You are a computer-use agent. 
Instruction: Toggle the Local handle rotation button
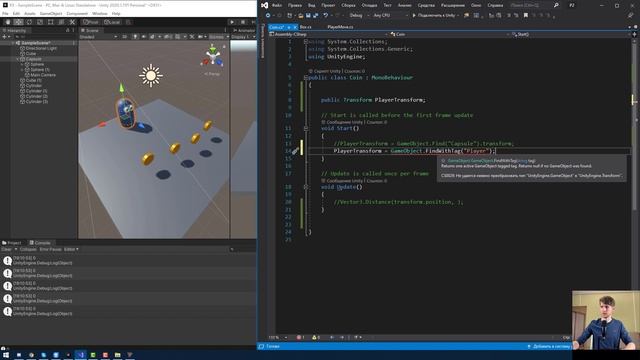[x=112, y=22]
